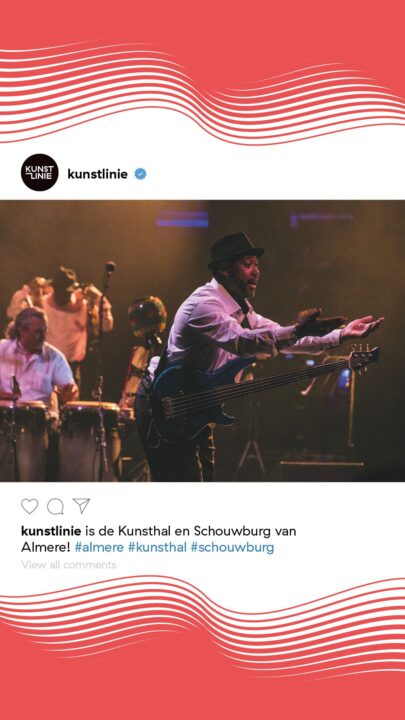Click the microphone on the stand

[110, 266]
